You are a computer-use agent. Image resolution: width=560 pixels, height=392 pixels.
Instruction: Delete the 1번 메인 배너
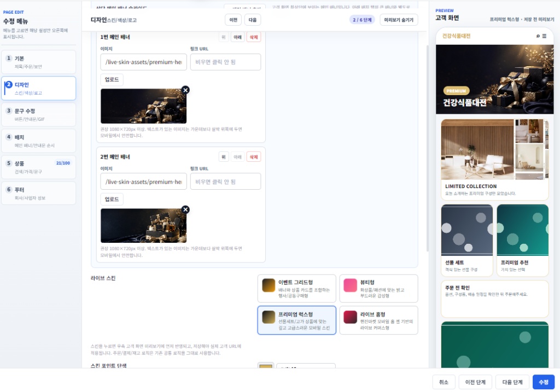click(254, 37)
